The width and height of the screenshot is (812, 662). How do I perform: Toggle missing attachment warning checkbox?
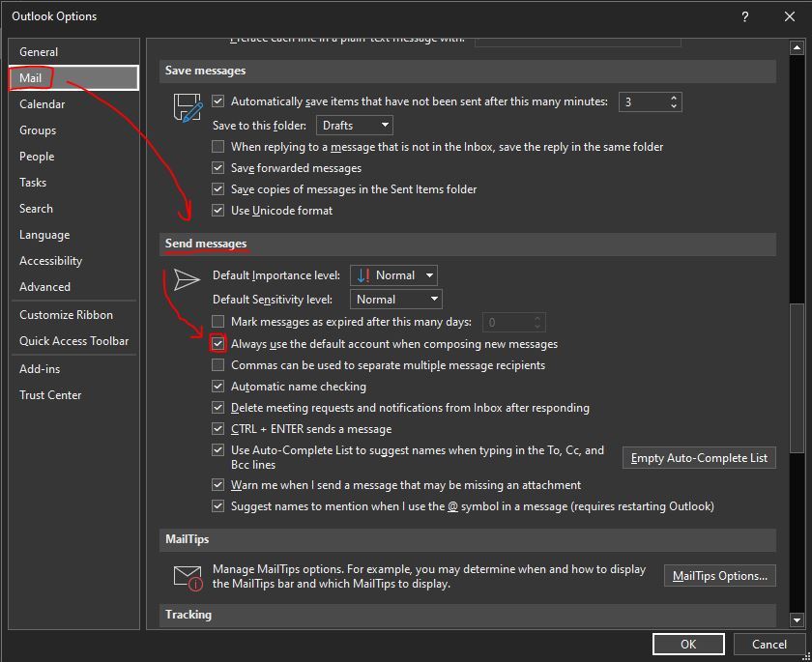[218, 485]
